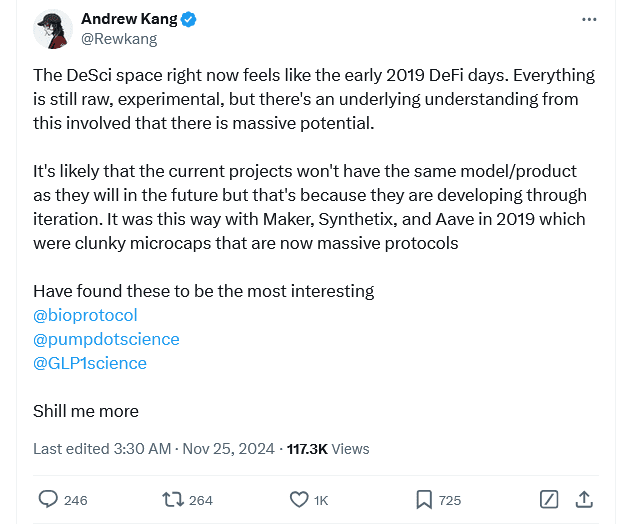Image resolution: width=631 pixels, height=524 pixels.
Task: Bookmark the post with the bookmark icon
Action: [x=424, y=500]
